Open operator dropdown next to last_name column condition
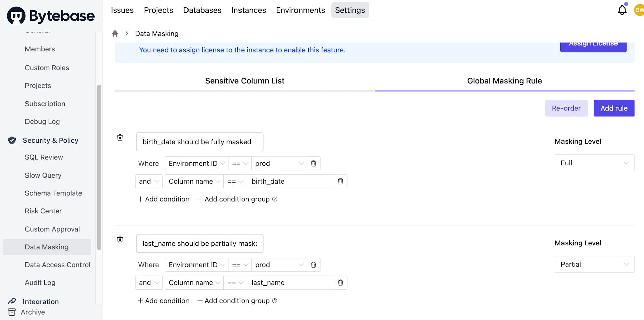The image size is (644, 320). [235, 283]
